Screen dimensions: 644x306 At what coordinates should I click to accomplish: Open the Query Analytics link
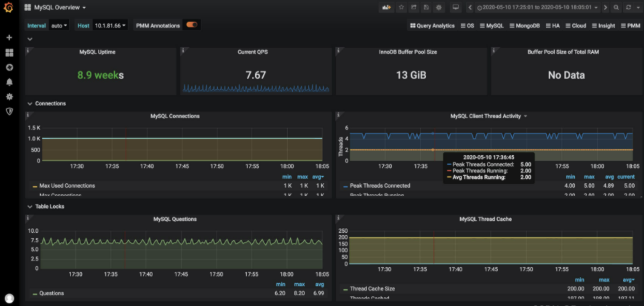pyautogui.click(x=433, y=25)
